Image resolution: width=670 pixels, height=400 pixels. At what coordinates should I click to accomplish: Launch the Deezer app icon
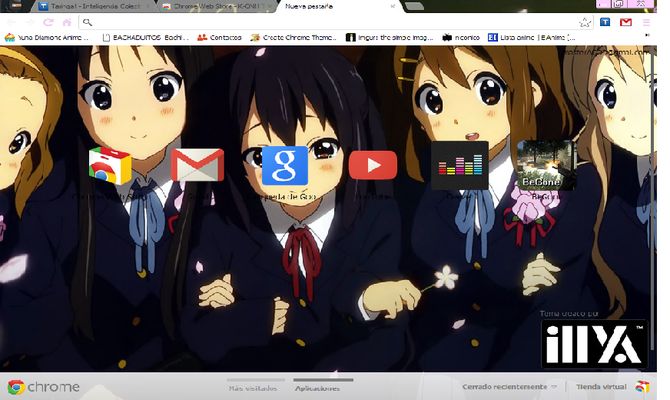click(459, 165)
